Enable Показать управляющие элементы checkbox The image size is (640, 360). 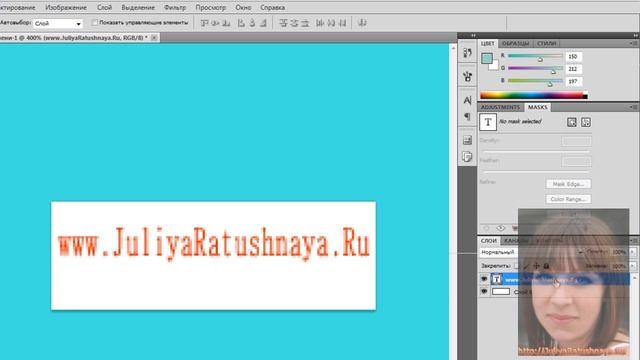(x=95, y=23)
